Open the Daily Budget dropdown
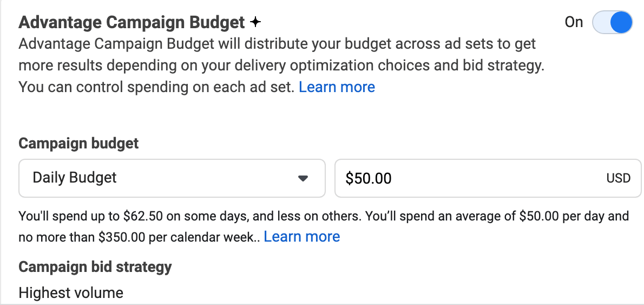Viewport: 644px width, 305px height. [172, 178]
